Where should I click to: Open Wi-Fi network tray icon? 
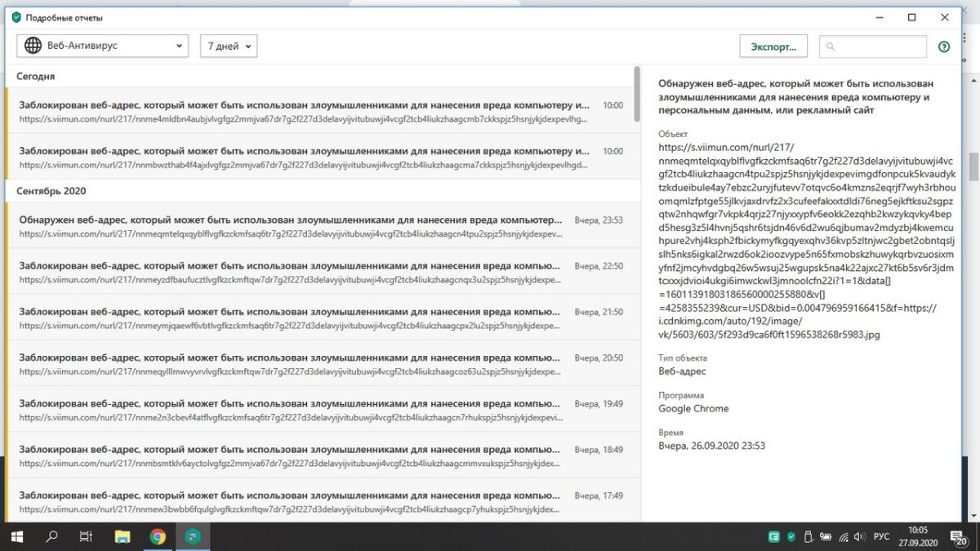845,537
